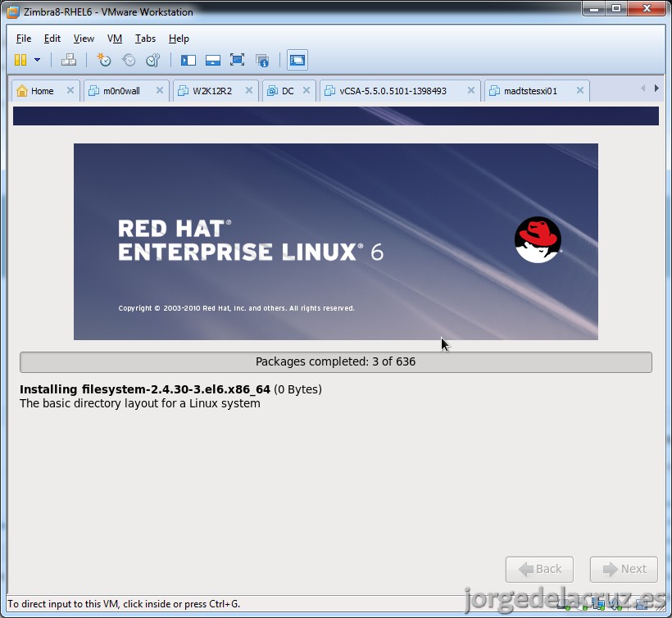
Task: Open the snapshot manager
Action: (153, 60)
